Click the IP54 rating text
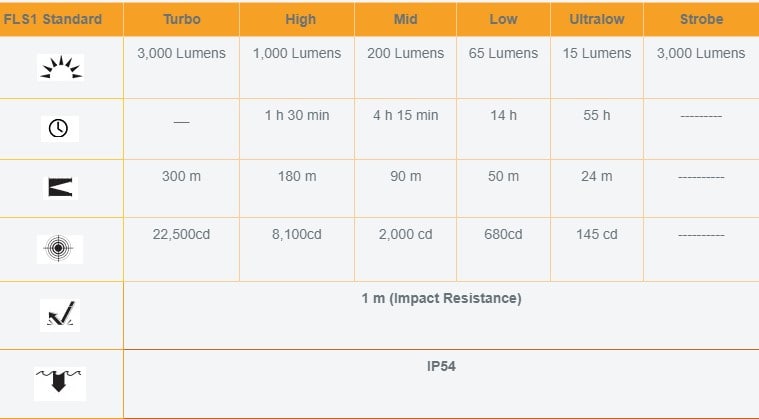 441,366
